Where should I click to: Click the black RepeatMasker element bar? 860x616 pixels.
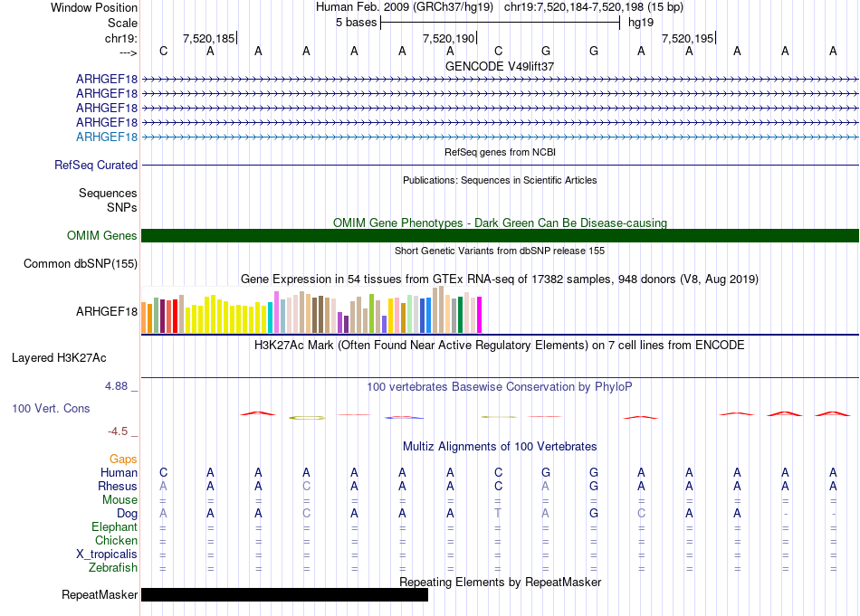284,595
